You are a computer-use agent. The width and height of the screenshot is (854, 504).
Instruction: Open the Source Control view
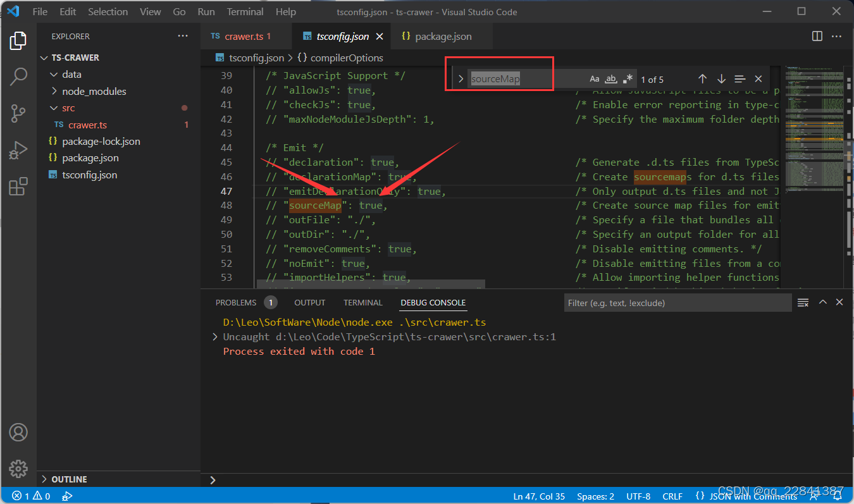[18, 113]
